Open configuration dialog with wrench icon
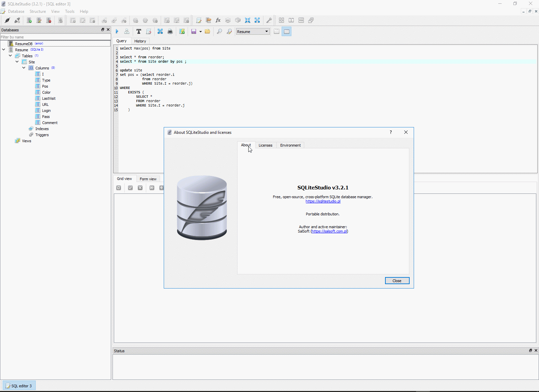 pyautogui.click(x=269, y=20)
